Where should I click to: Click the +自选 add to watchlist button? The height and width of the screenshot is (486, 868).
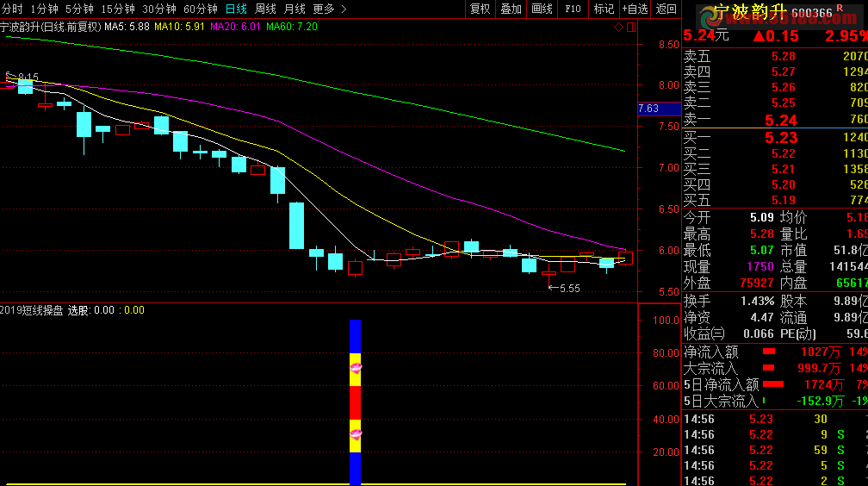635,9
